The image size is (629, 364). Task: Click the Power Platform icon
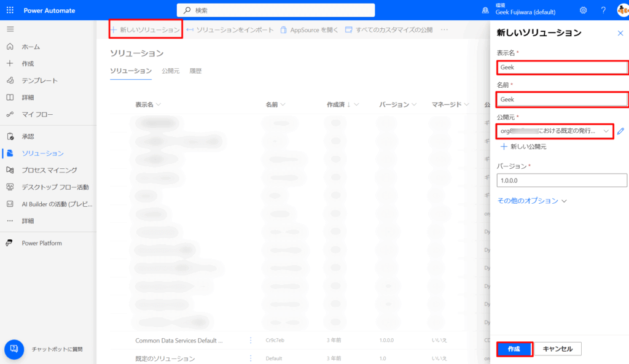point(9,243)
